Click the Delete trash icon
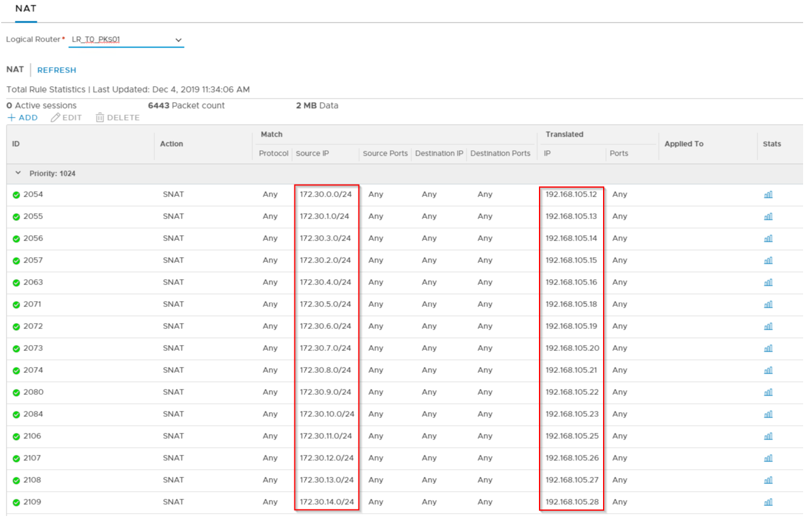The height and width of the screenshot is (519, 812). point(100,118)
